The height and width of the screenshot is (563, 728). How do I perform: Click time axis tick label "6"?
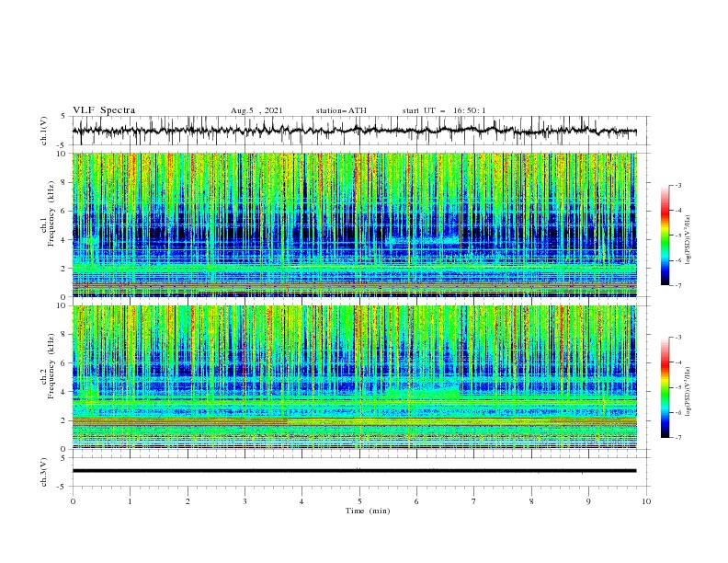[x=416, y=501]
